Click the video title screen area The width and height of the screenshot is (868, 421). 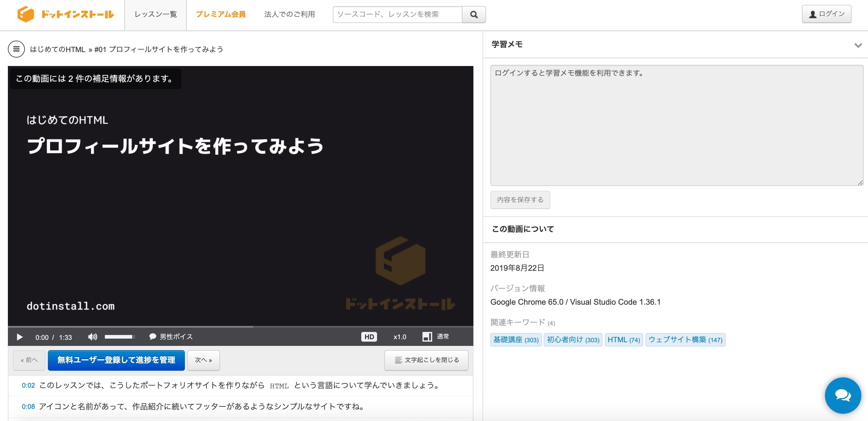[241, 195]
